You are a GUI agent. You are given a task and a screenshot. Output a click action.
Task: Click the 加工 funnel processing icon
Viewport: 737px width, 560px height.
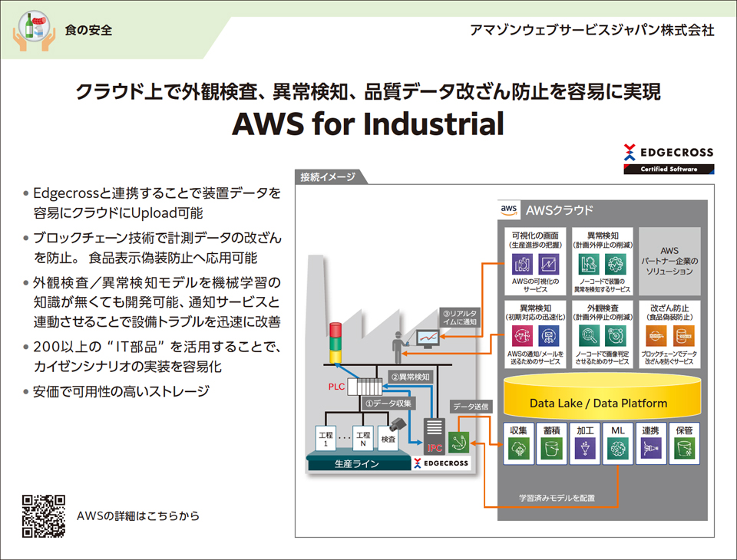point(585,449)
